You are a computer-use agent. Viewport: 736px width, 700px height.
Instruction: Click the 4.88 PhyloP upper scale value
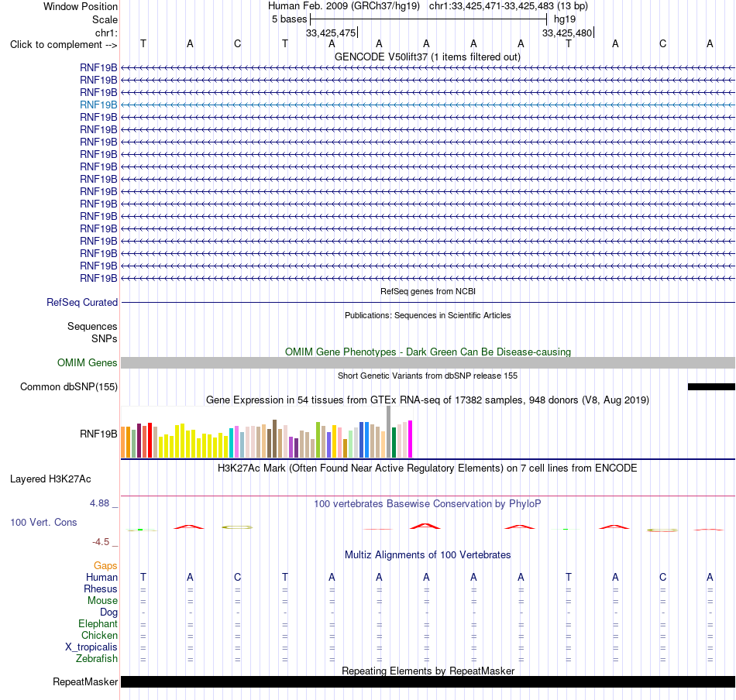[99, 503]
